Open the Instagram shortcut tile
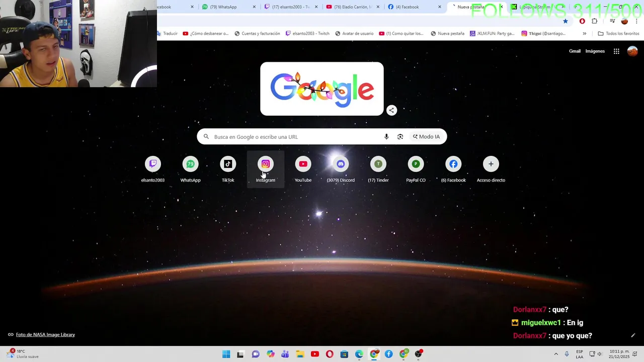This screenshot has width=644, height=362. click(266, 169)
